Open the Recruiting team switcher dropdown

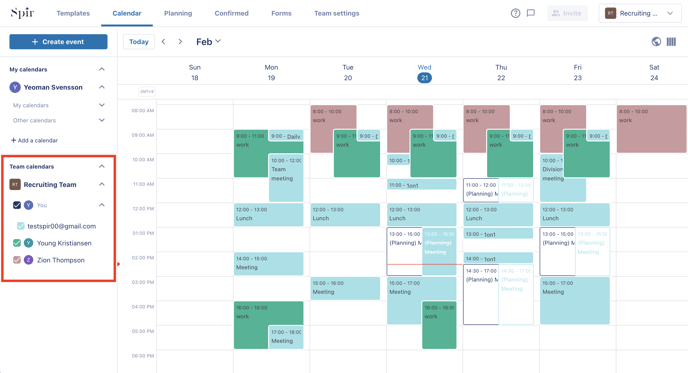pos(639,13)
